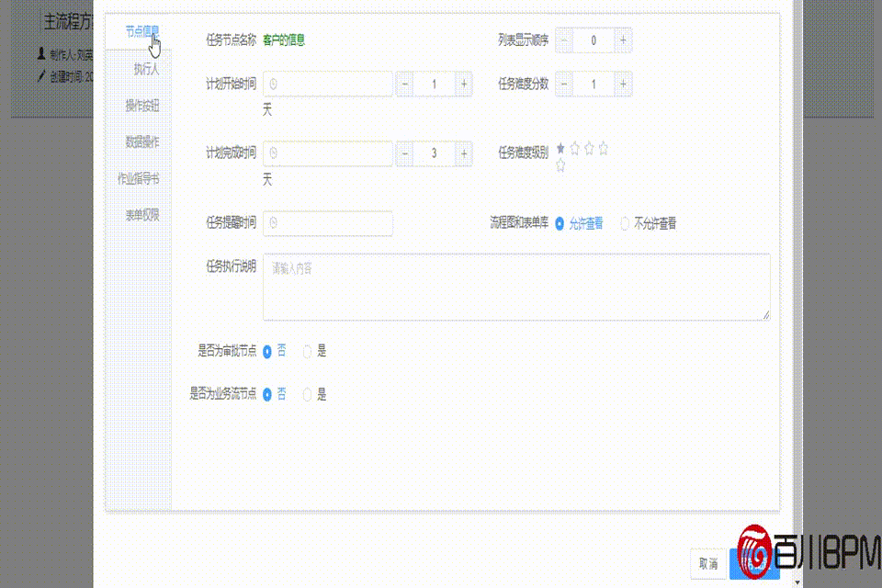Click the 计划开始时间 days value 1

(x=434, y=85)
